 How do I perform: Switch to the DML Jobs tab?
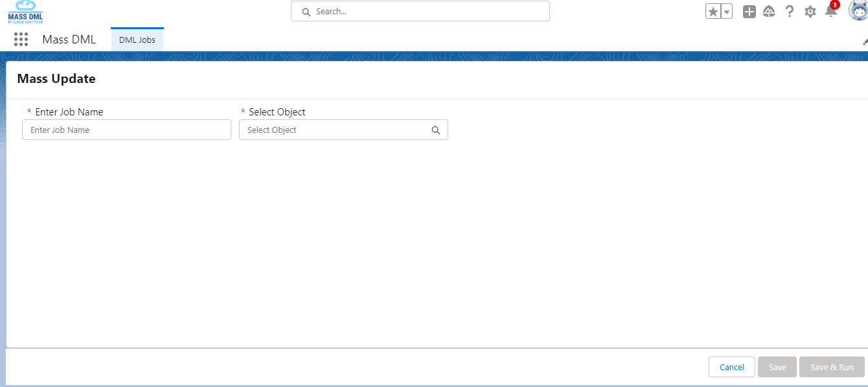click(137, 40)
